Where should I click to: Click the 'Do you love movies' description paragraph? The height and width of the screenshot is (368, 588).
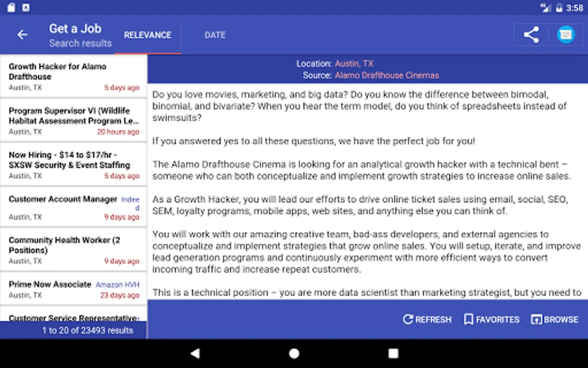[359, 106]
